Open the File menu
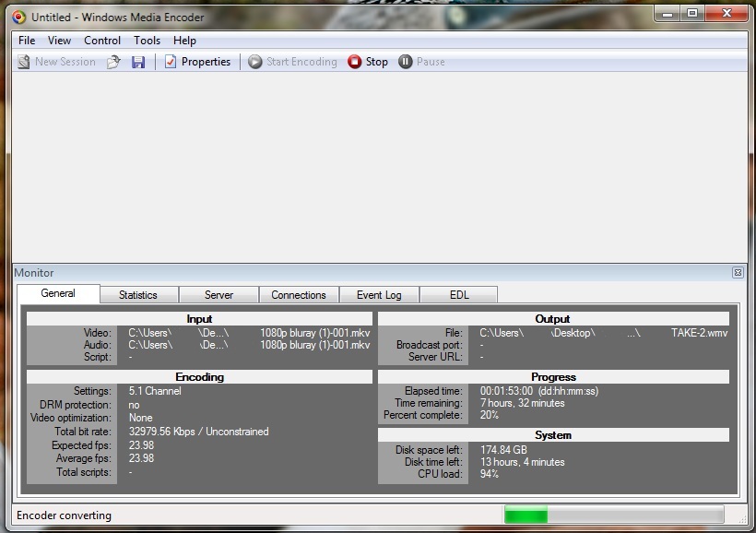 (27, 41)
